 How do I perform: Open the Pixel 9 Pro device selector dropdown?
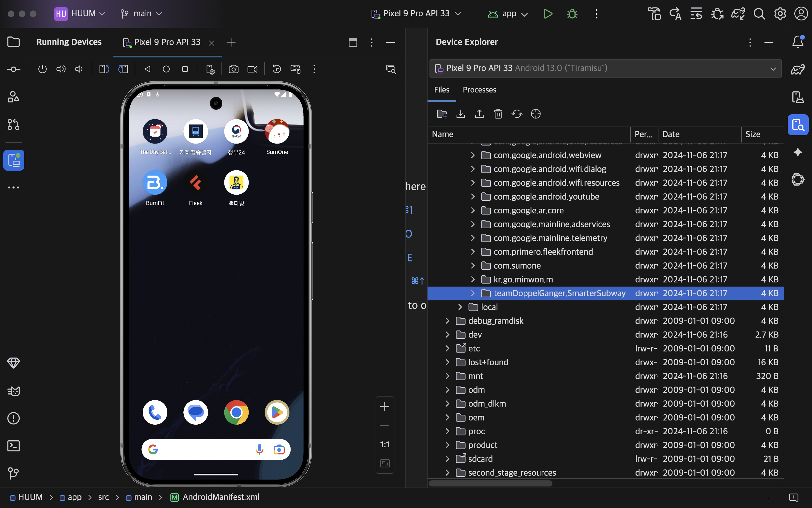416,14
